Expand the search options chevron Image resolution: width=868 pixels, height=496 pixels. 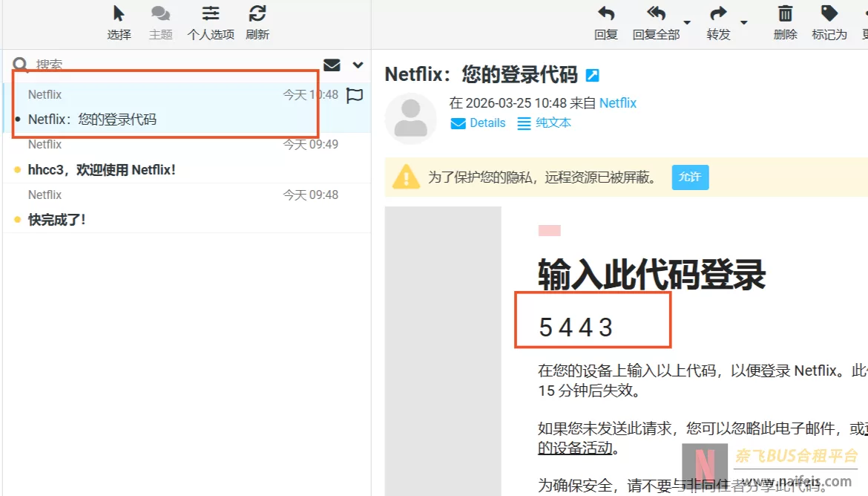[358, 65]
